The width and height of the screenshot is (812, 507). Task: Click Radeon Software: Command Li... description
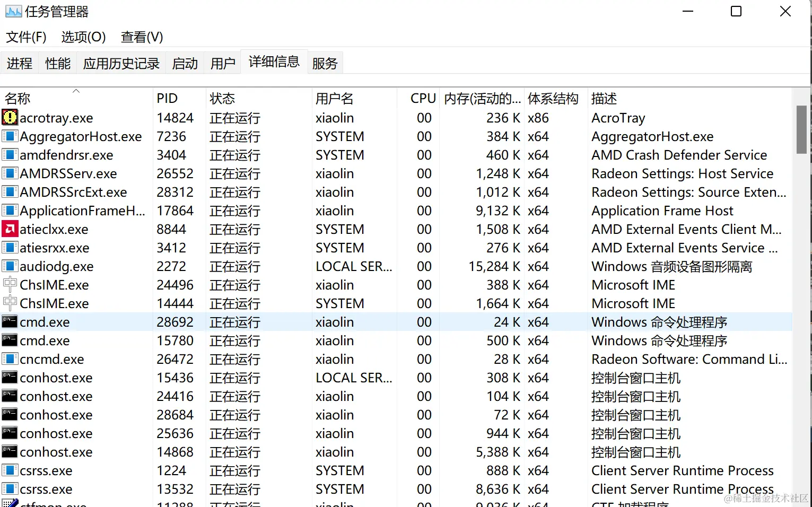(x=689, y=359)
